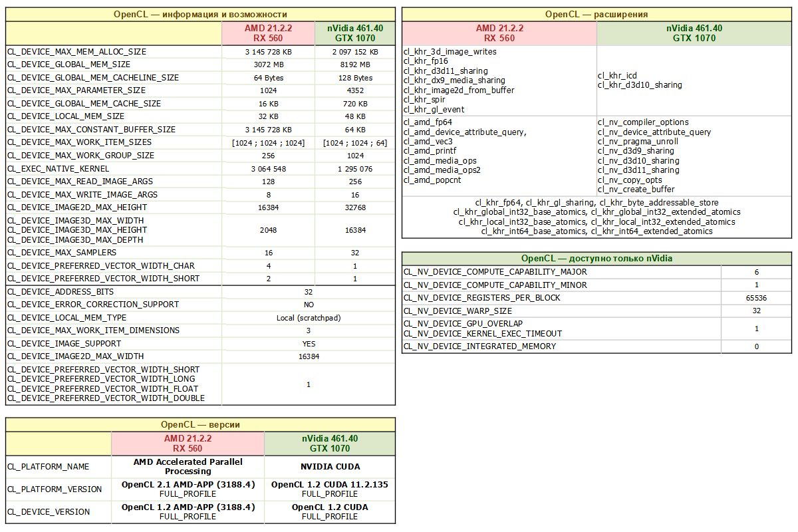Click the "OpenCL — доступно только nVidia" title
This screenshot has width=798, height=532.
pos(597,258)
